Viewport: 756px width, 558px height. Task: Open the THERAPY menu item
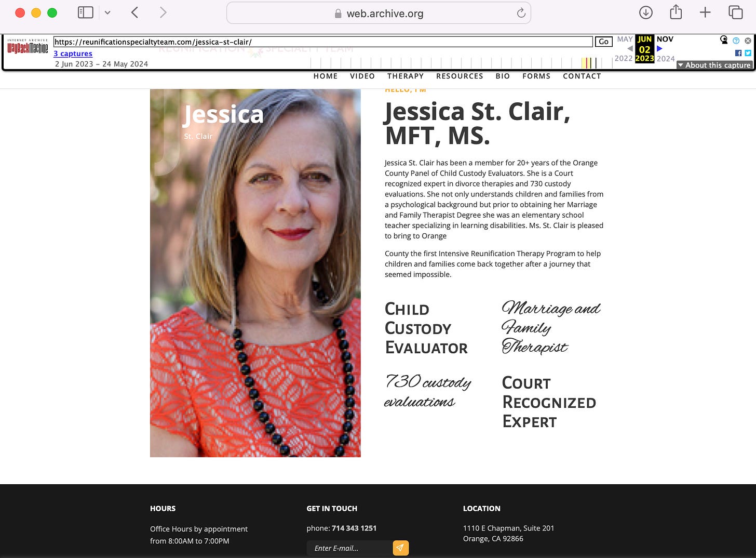pyautogui.click(x=406, y=76)
